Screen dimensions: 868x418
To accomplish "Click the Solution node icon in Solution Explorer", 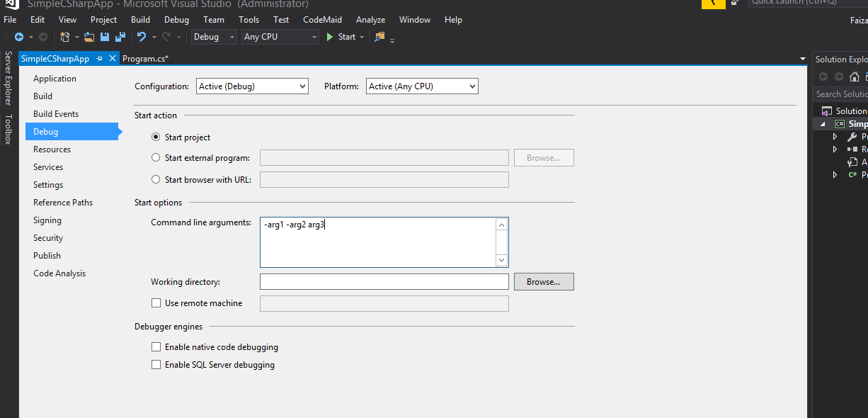I will click(826, 111).
